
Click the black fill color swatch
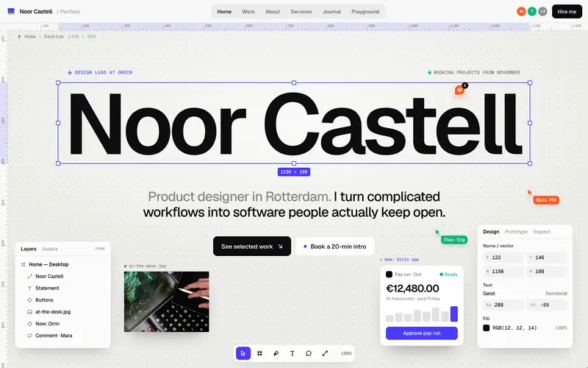click(x=487, y=328)
